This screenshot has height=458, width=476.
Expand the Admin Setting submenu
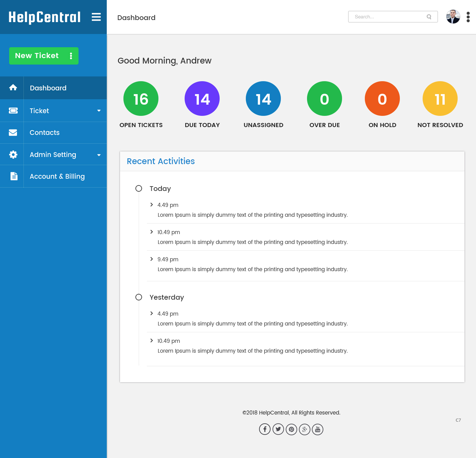[99, 155]
